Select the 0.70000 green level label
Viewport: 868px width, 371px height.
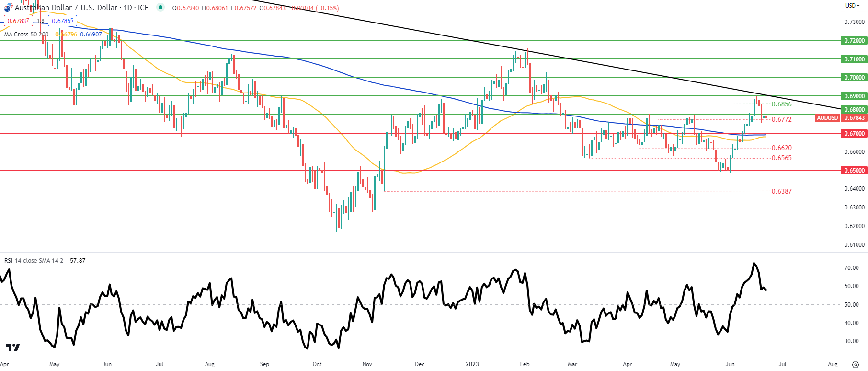tap(855, 78)
